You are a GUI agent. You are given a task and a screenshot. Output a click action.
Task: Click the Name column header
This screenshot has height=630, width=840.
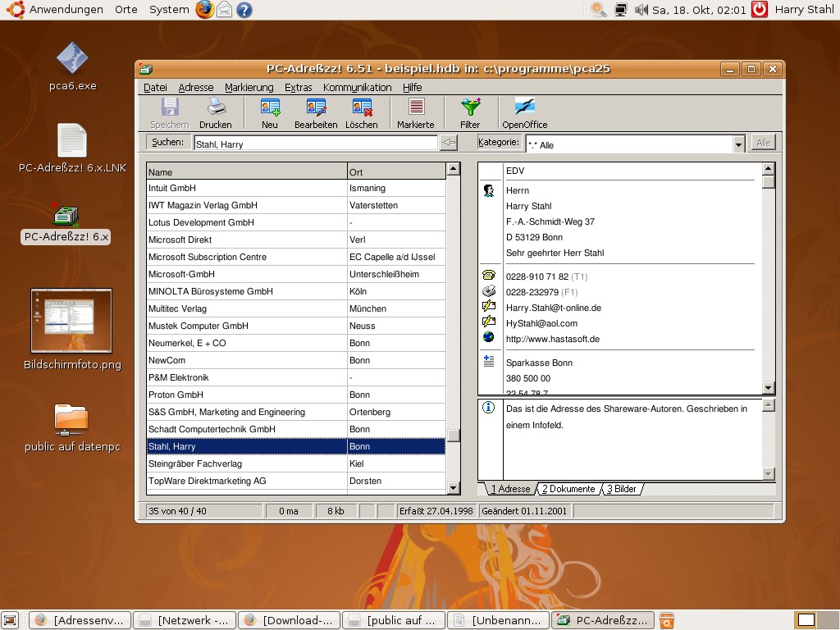(x=247, y=172)
